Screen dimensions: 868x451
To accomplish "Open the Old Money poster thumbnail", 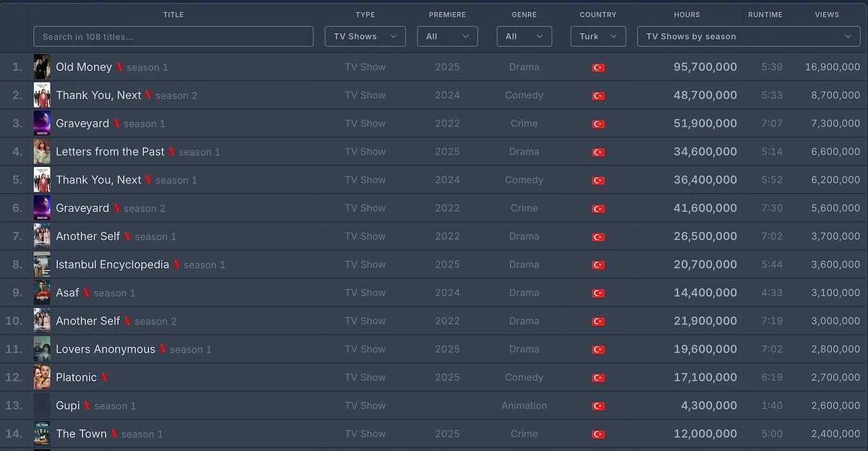I will pyautogui.click(x=42, y=67).
